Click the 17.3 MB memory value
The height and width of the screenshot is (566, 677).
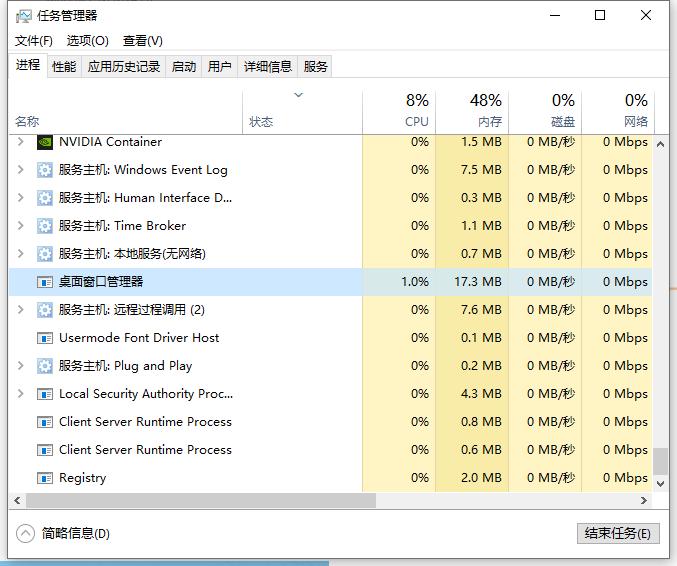point(478,282)
